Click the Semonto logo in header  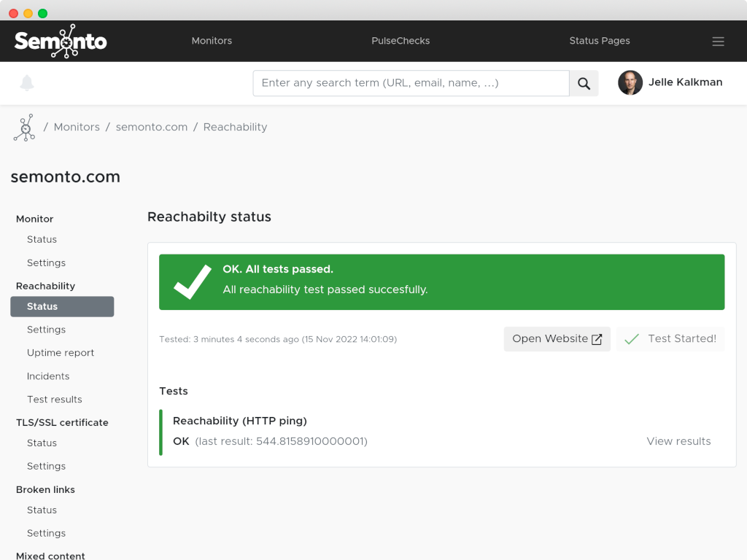61,41
